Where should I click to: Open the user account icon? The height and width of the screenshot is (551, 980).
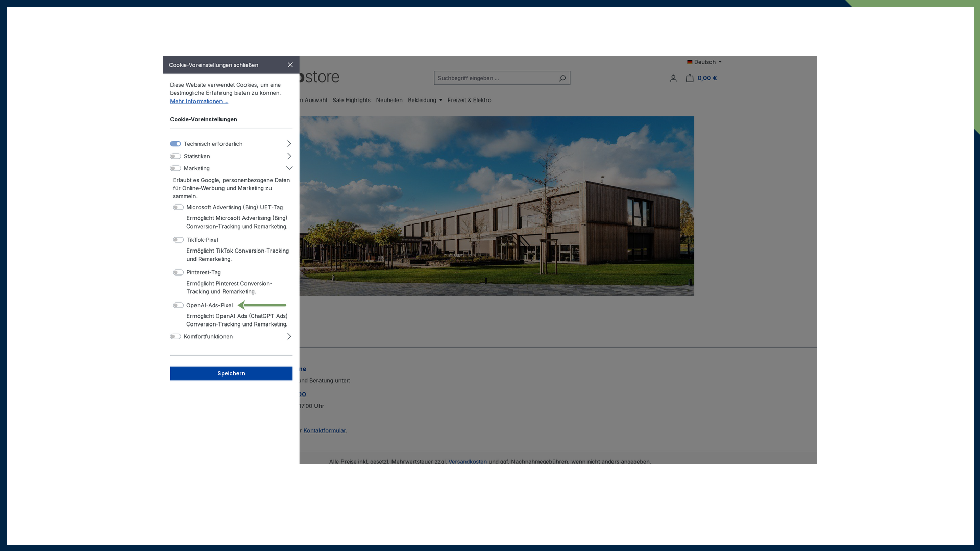pos(673,78)
